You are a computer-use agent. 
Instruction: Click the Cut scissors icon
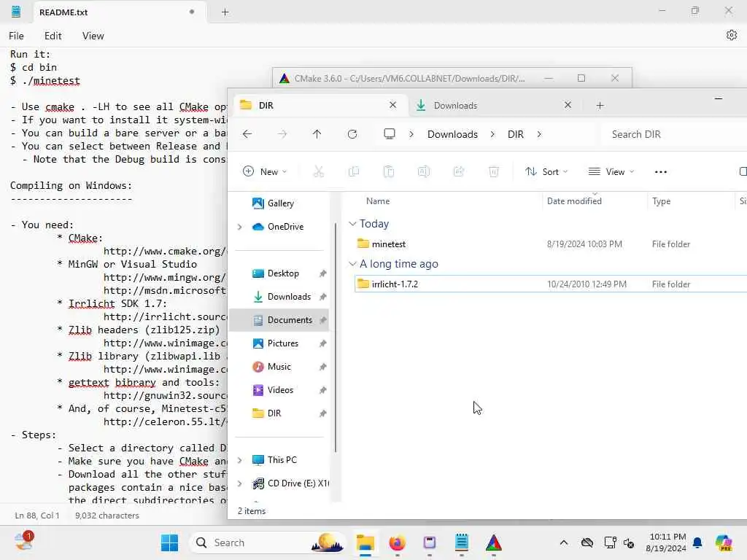pos(319,171)
